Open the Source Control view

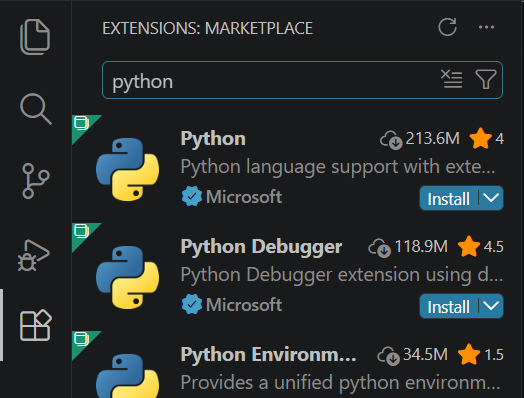pos(35,181)
